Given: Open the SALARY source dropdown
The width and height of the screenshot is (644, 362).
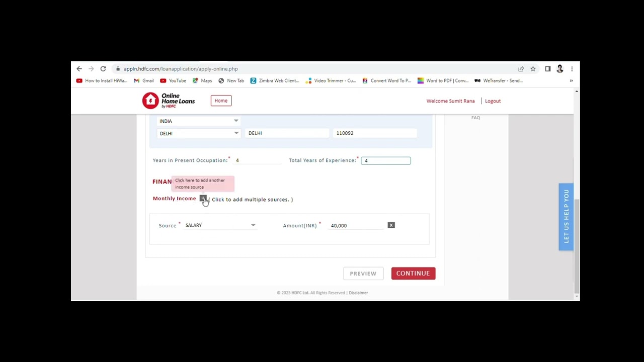Looking at the screenshot, I should click(x=220, y=225).
